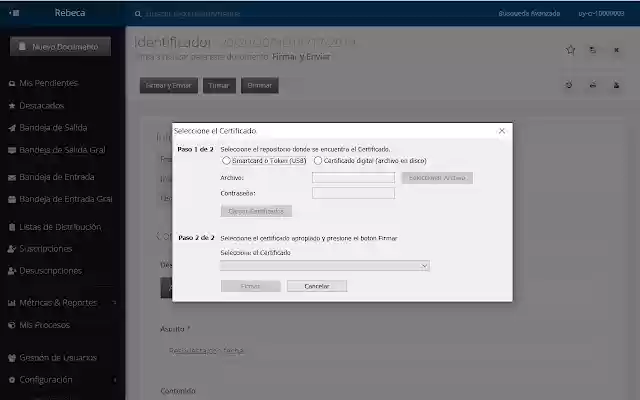The image size is (640, 400).
Task: Click the Contraseña input field
Action: [x=353, y=193]
